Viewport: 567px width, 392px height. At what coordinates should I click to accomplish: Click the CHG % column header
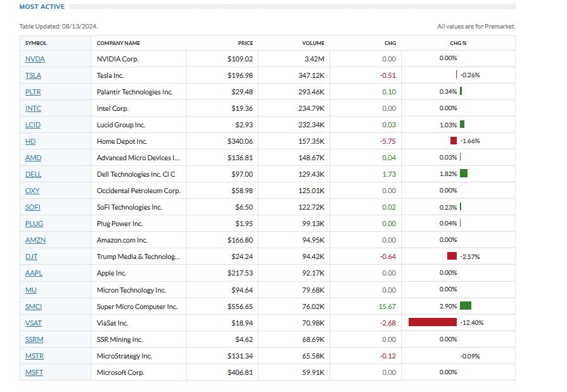click(x=458, y=43)
